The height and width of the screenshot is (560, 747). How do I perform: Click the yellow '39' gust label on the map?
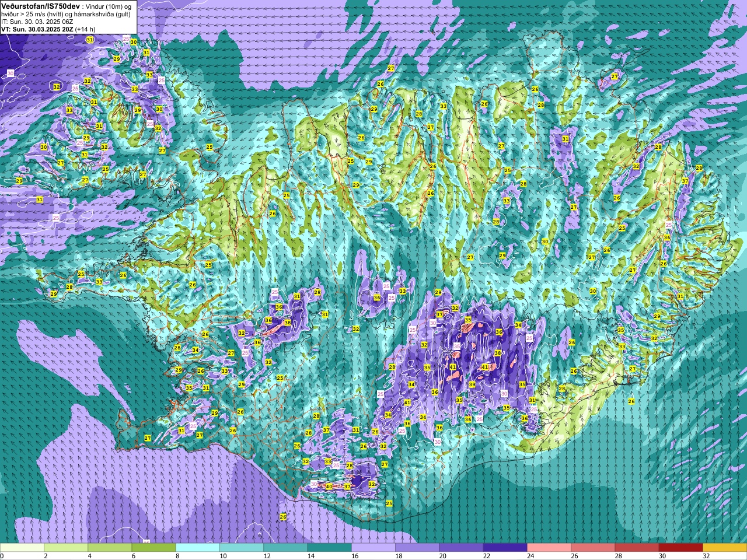coord(472,385)
